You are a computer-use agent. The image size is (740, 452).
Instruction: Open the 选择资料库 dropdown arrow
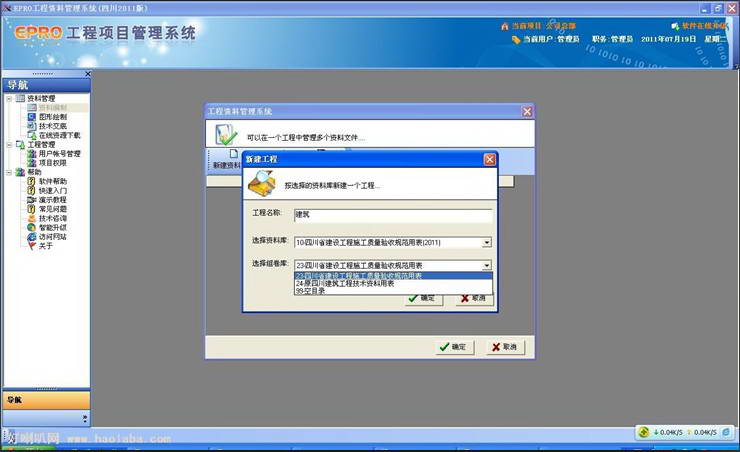(487, 243)
